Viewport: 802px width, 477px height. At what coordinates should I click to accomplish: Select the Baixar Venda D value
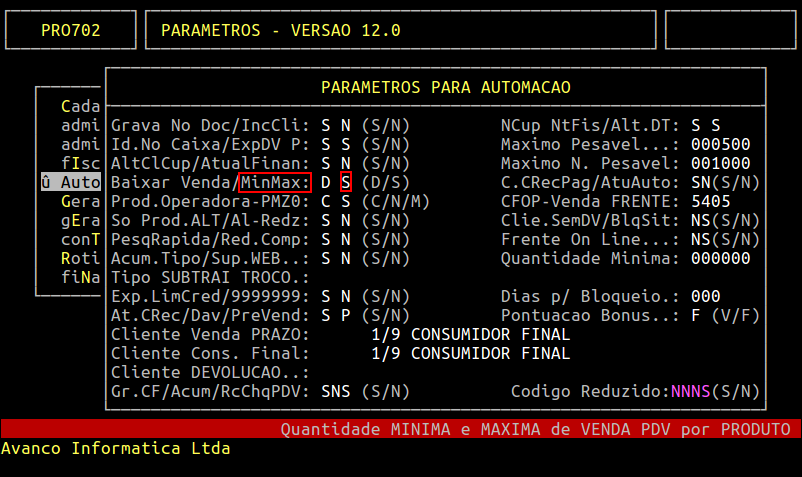click(x=325, y=183)
